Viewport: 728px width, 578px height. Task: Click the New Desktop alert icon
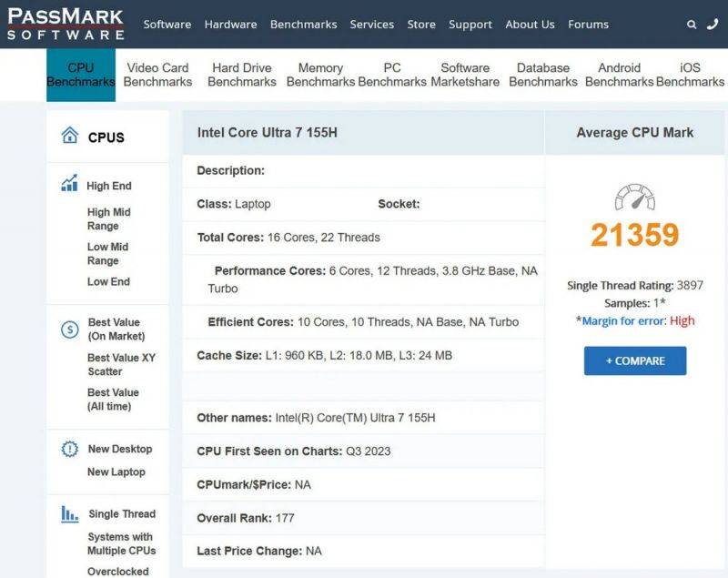(x=70, y=449)
